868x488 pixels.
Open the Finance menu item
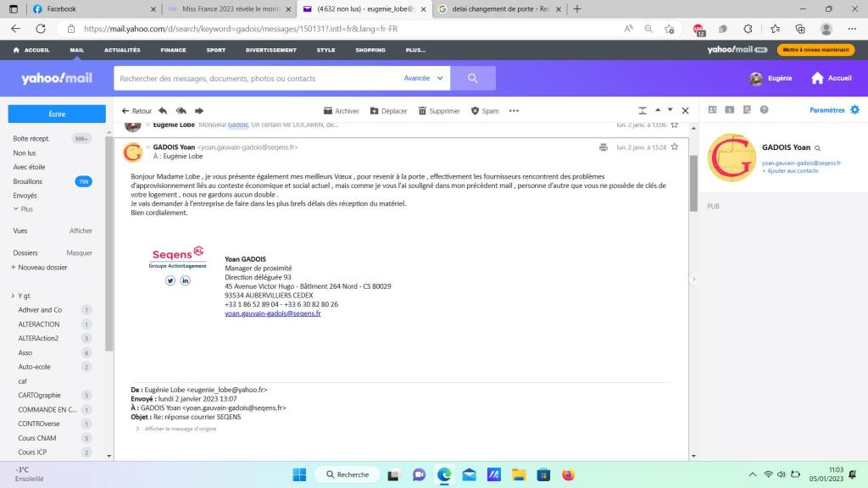pyautogui.click(x=173, y=50)
